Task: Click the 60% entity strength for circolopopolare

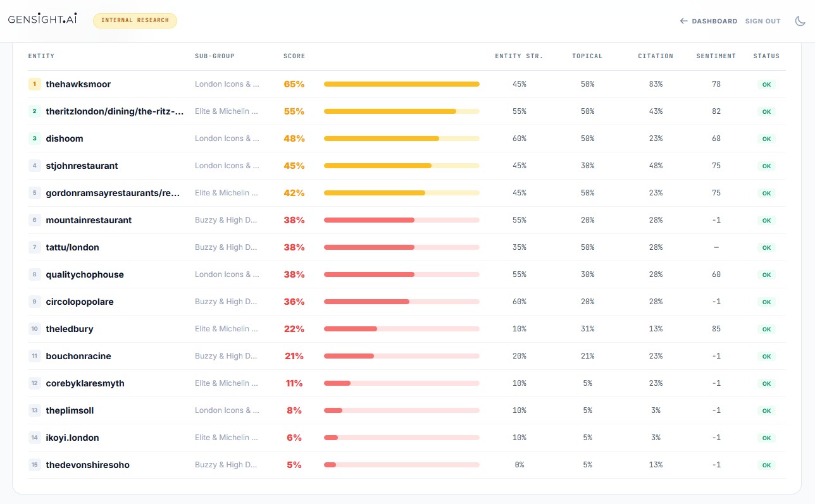Action: pos(519,302)
